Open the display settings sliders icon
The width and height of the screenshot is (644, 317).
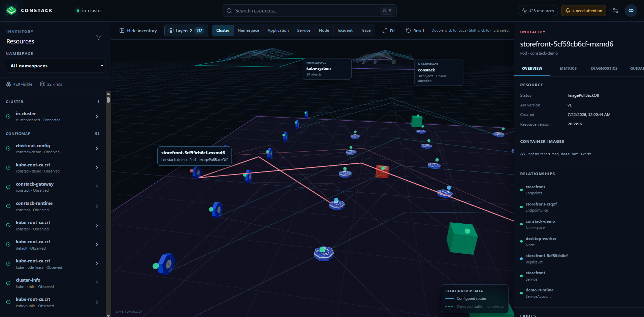[x=615, y=11]
